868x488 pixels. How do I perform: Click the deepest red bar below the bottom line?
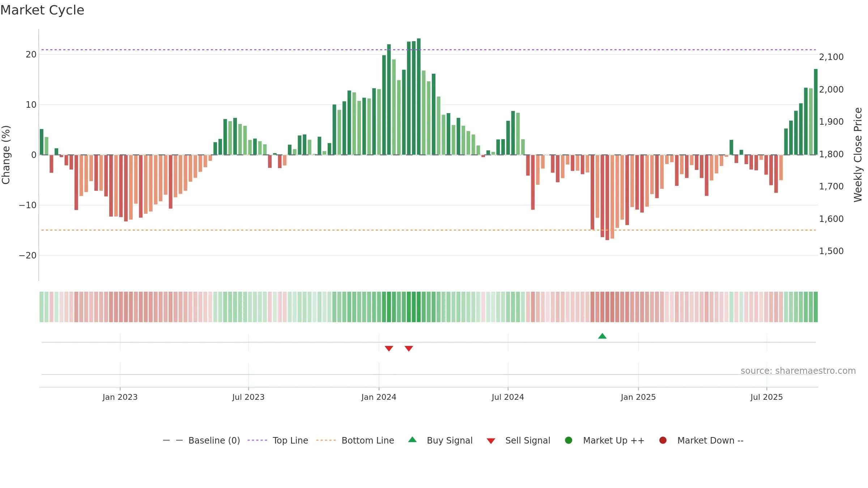click(x=607, y=197)
